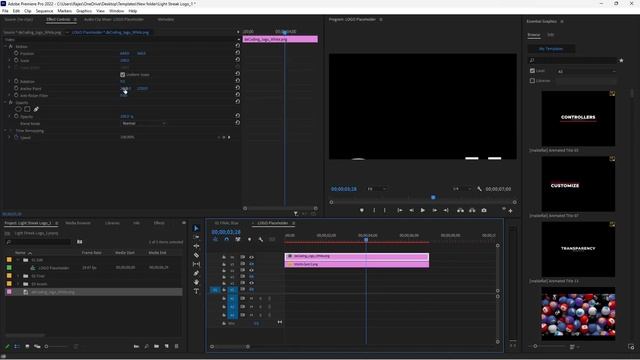The image size is (640, 360).
Task: Select the Razor tool
Action: 196,255
